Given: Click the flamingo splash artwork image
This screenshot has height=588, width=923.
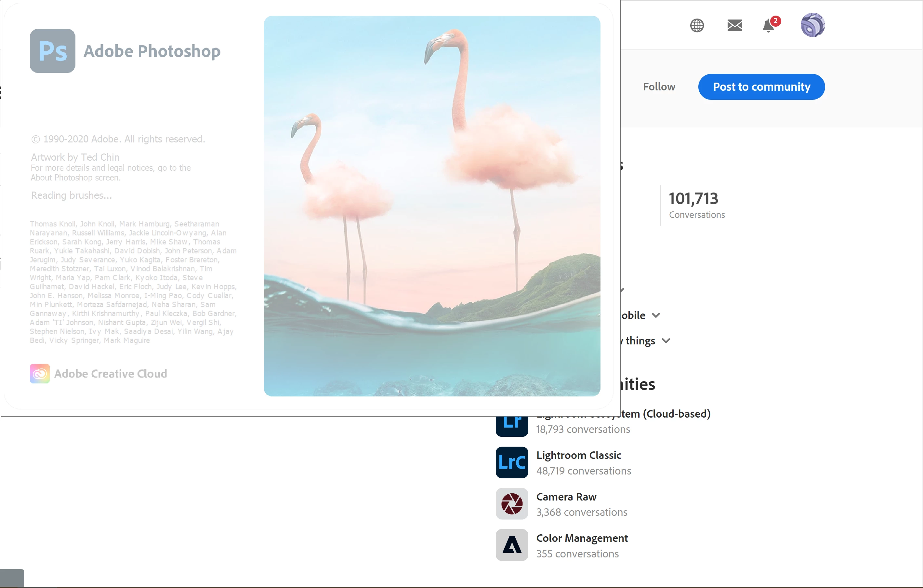Looking at the screenshot, I should (432, 206).
